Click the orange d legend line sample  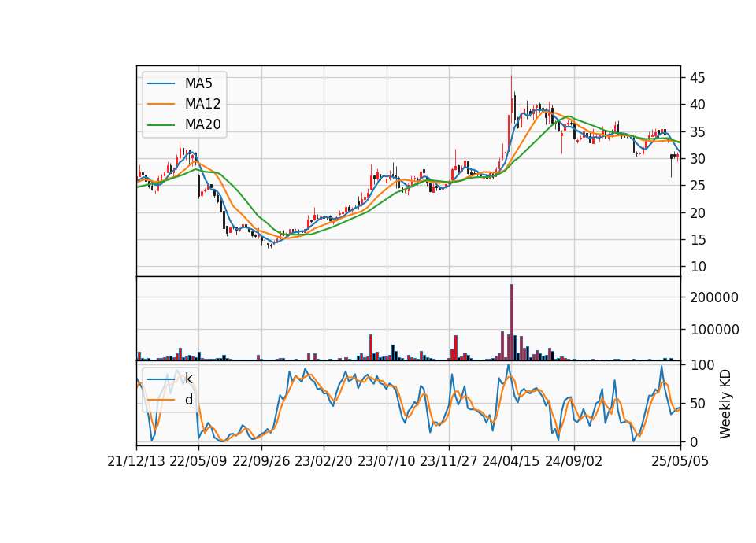[x=161, y=400]
